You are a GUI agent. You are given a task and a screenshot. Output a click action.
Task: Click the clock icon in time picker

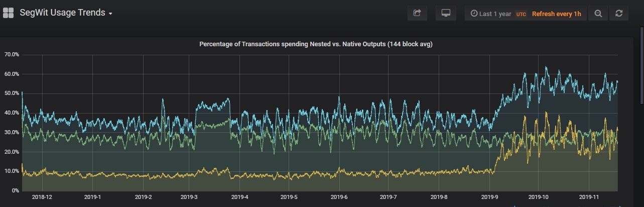474,14
